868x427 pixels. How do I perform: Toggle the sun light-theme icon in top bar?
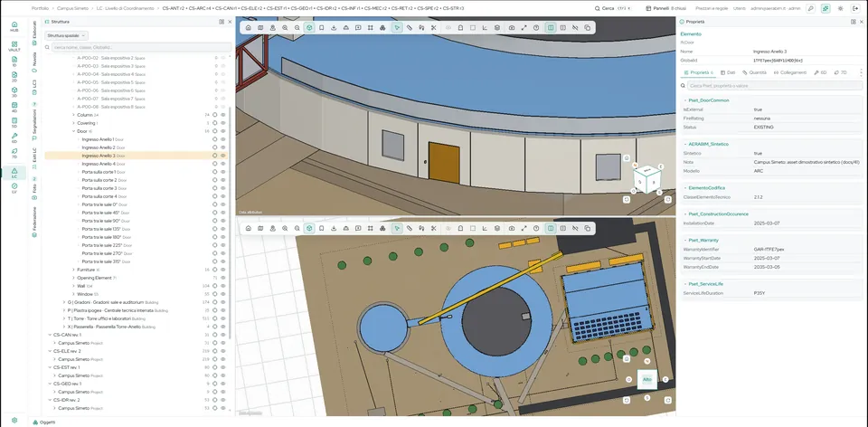pos(841,8)
